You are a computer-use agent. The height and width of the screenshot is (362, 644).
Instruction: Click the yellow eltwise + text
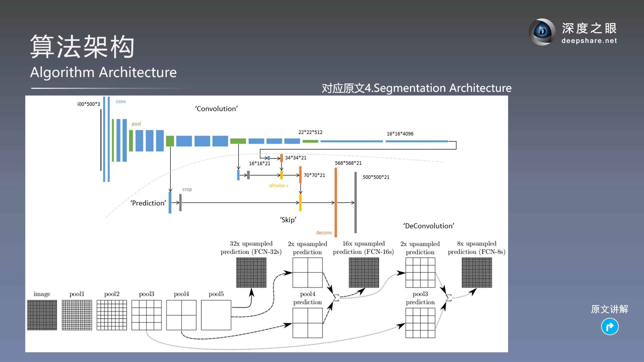(x=279, y=186)
